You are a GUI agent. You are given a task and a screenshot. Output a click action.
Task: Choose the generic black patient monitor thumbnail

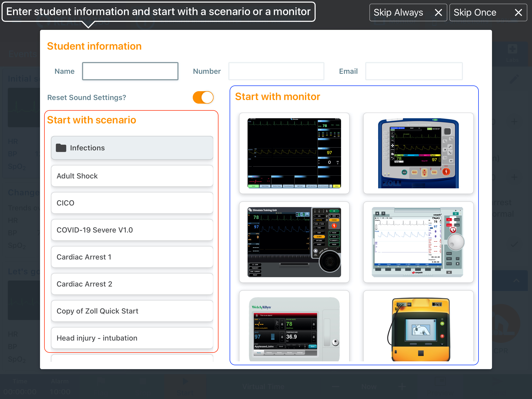294,153
